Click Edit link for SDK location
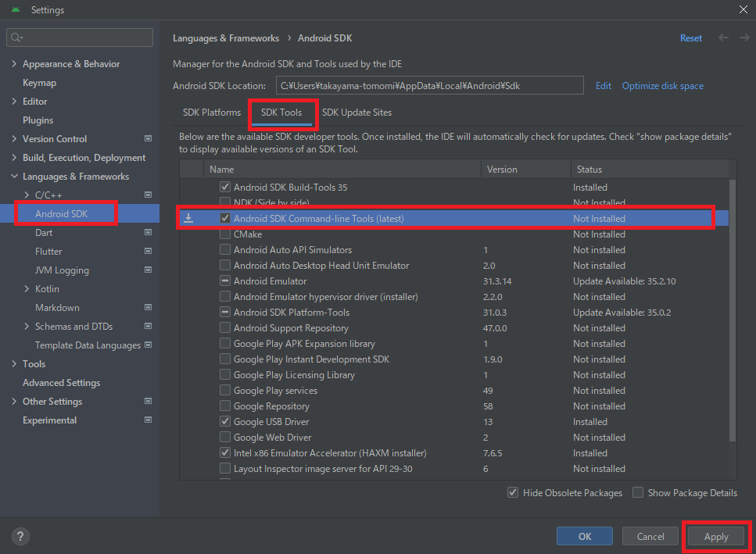756x554 pixels. [604, 86]
